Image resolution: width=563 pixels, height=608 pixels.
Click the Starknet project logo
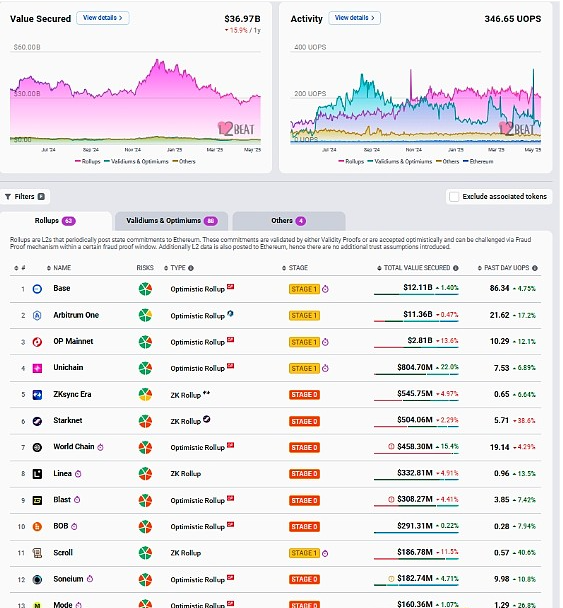click(x=37, y=421)
